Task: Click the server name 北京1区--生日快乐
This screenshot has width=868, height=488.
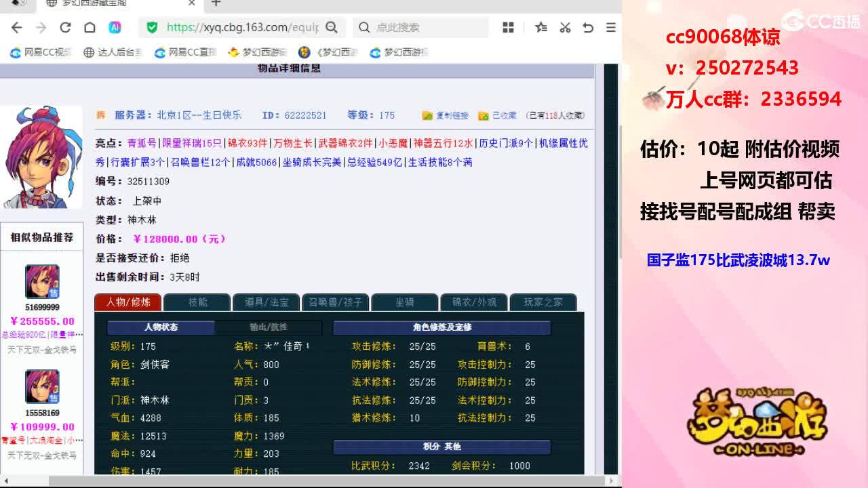Action: 199,115
